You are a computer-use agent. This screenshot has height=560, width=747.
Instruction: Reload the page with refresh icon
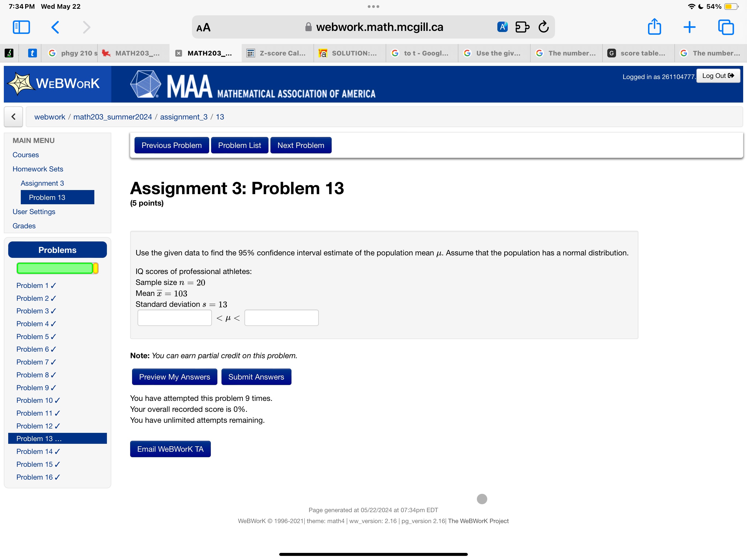pos(543,27)
